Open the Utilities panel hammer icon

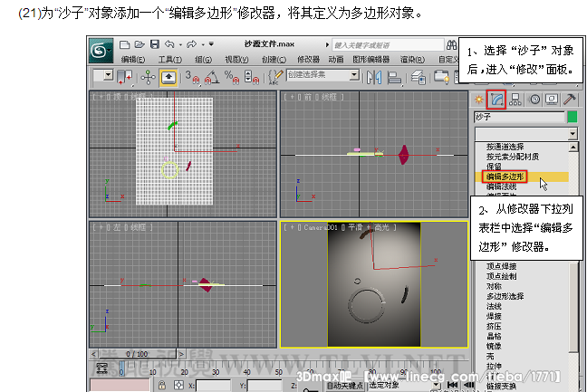570,100
